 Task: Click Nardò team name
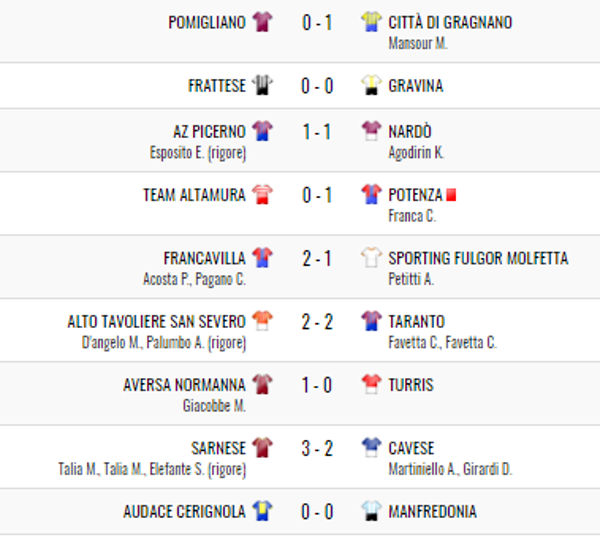[x=410, y=131]
